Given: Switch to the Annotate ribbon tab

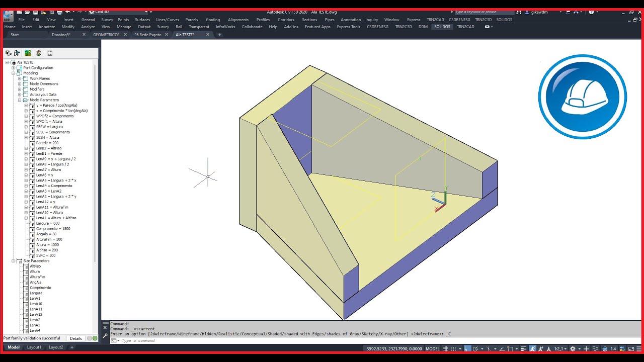Looking at the screenshot, I should pos(47,27).
